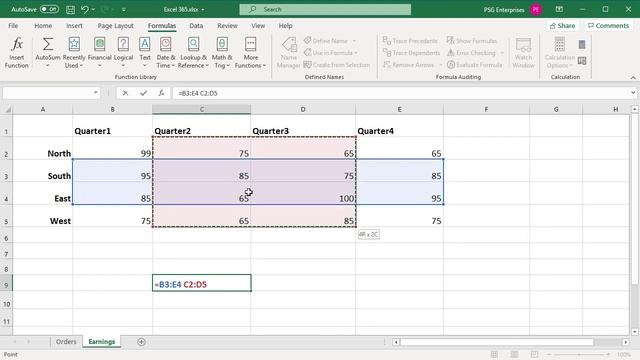Select the Earnings sheet tab

[x=102, y=342]
